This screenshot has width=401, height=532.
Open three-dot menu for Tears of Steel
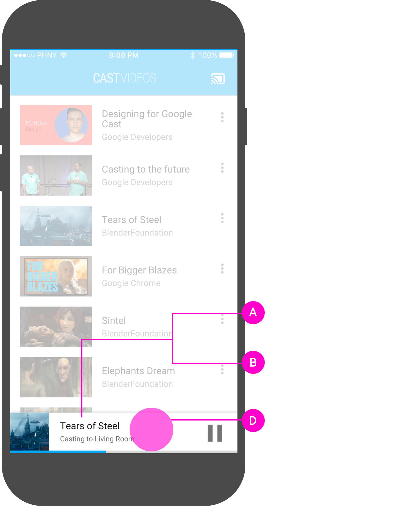(x=222, y=218)
